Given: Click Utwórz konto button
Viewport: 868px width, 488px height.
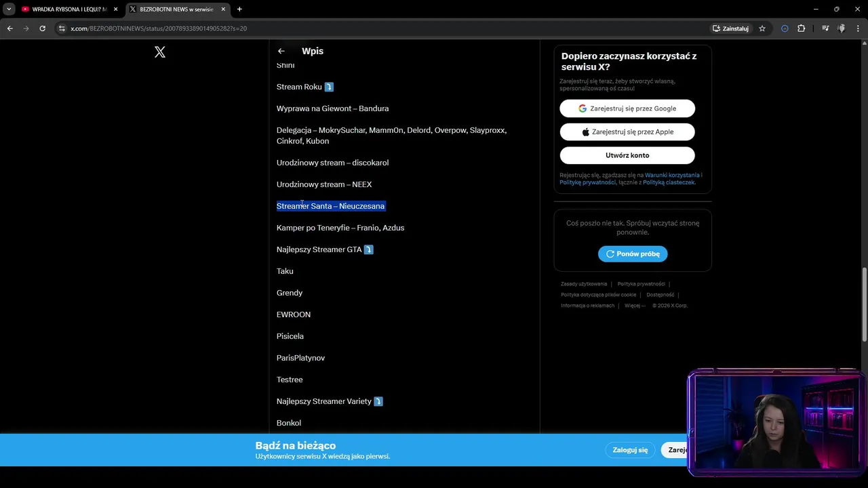Looking at the screenshot, I should pyautogui.click(x=627, y=155).
